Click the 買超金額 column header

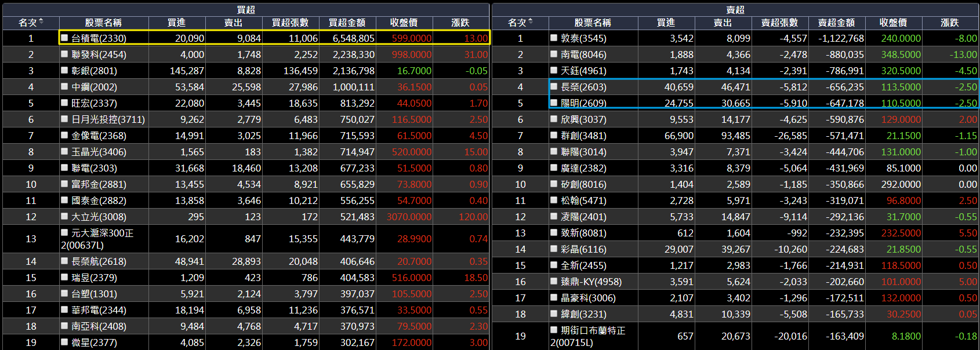(x=347, y=23)
